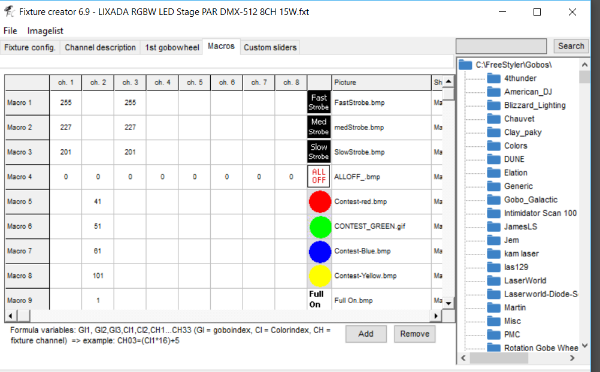Switch to the Fixture config. tab
The height and width of the screenshot is (372, 600).
(x=29, y=47)
